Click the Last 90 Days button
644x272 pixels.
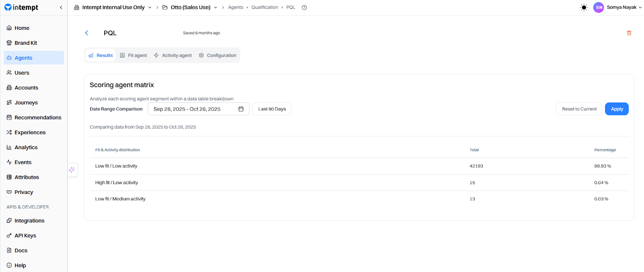272,109
